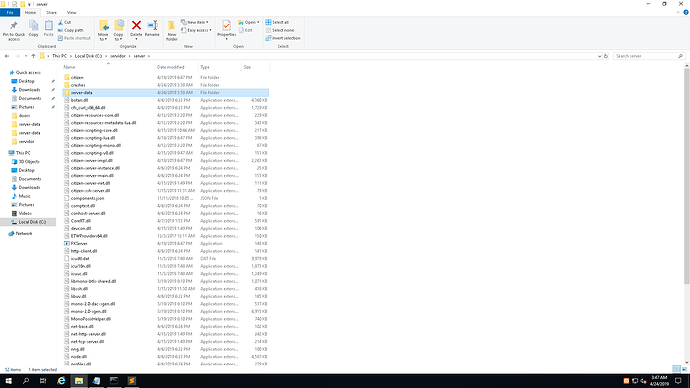Viewport: 690px width, 388px height.
Task: Click the New folder icon
Action: 172,30
